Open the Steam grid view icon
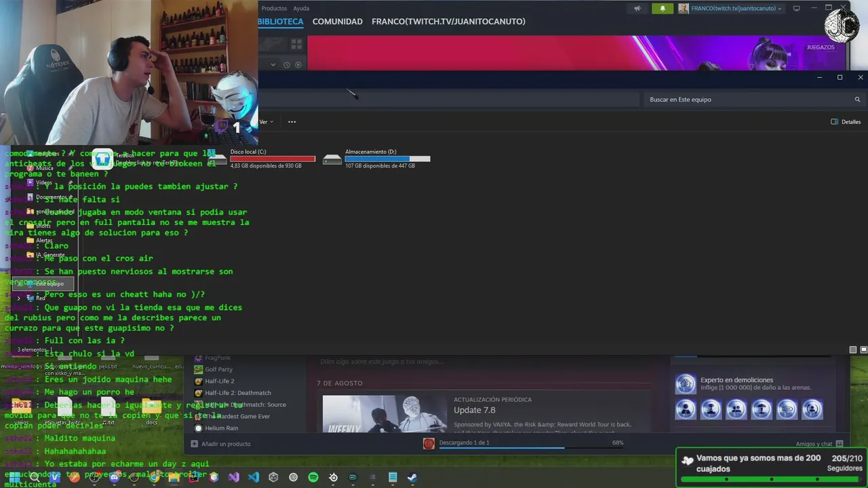The image size is (868, 488). click(296, 44)
